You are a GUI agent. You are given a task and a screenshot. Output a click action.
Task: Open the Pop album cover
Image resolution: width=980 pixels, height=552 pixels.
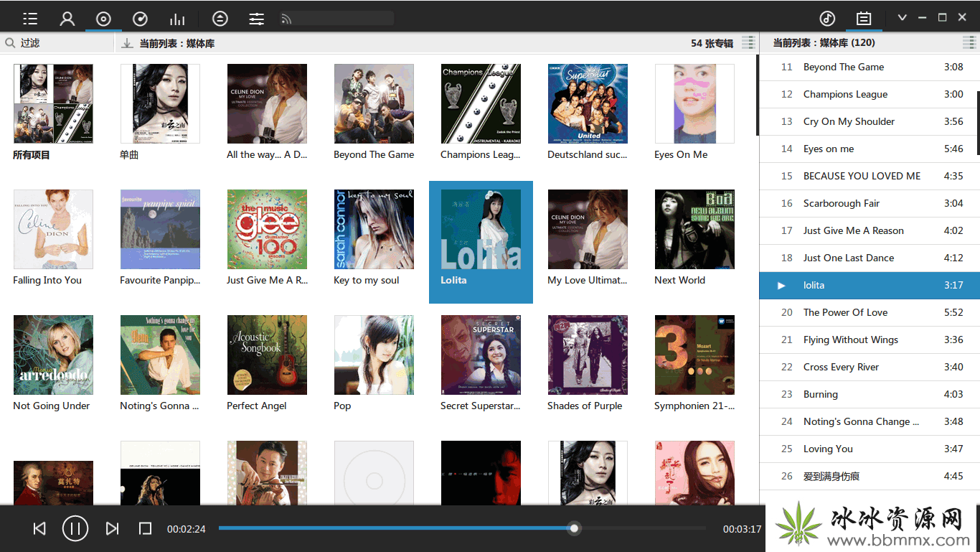tap(374, 355)
